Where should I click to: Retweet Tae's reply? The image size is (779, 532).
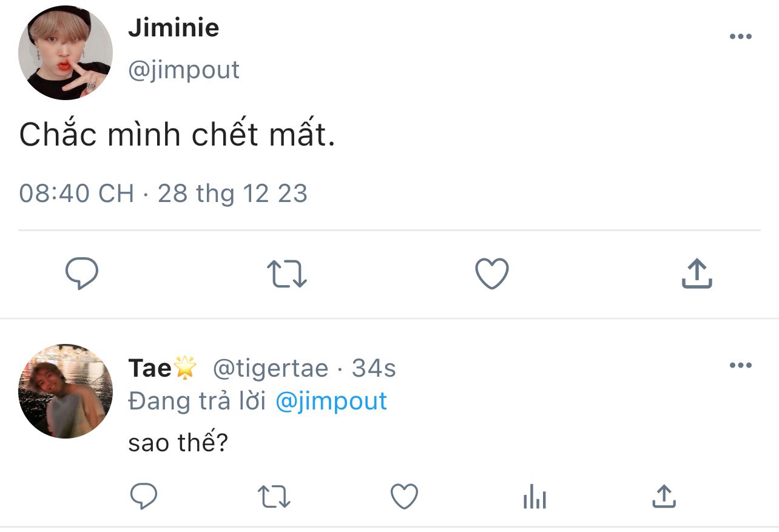point(274,497)
